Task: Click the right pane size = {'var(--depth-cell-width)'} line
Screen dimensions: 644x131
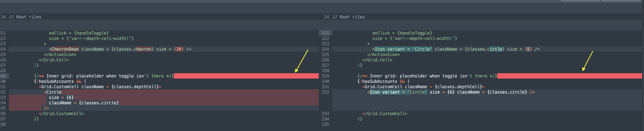Action: 415,38
